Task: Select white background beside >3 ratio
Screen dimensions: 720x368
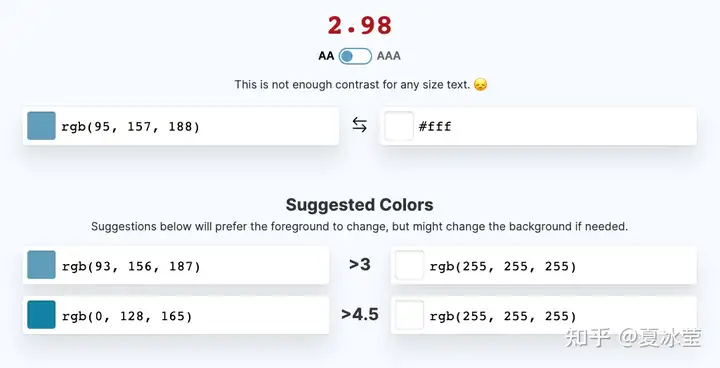Action: pyautogui.click(x=544, y=265)
